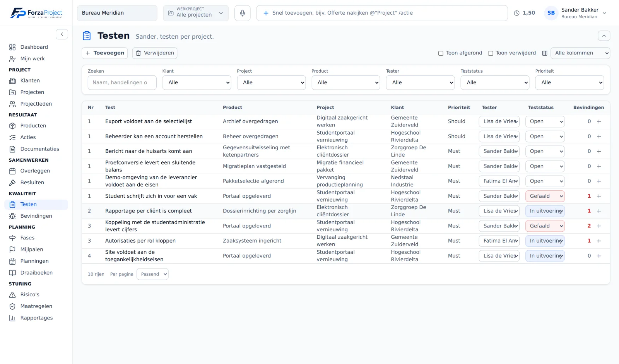The width and height of the screenshot is (619, 364).
Task: Click the Bureau Meridian organization field
Action: (x=117, y=13)
